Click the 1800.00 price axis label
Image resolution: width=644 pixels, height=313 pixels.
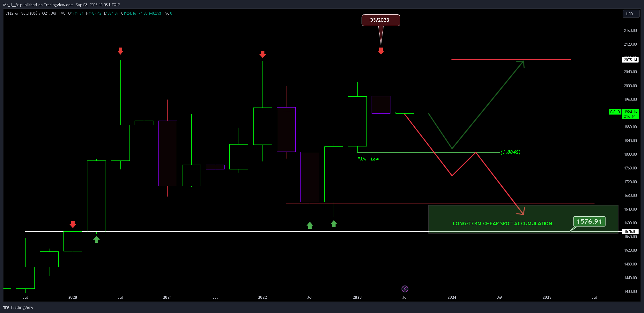click(x=630, y=154)
